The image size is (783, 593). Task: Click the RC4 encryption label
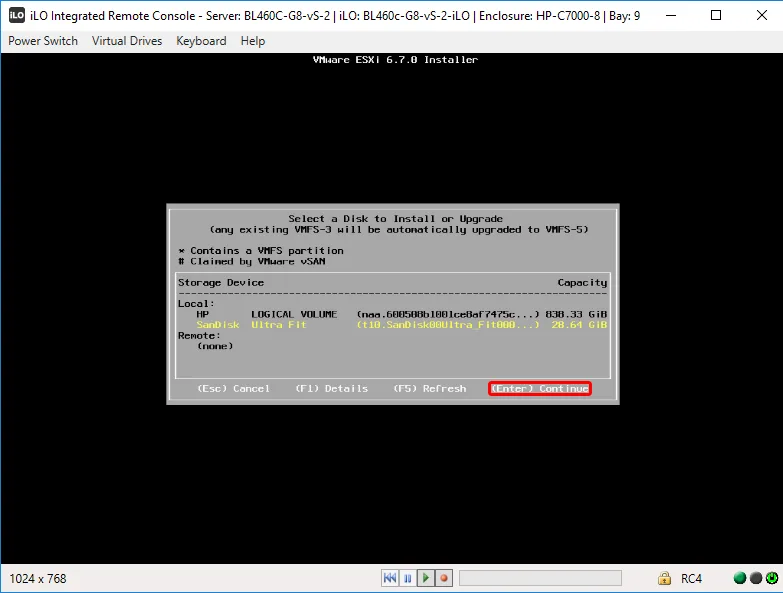[691, 579]
